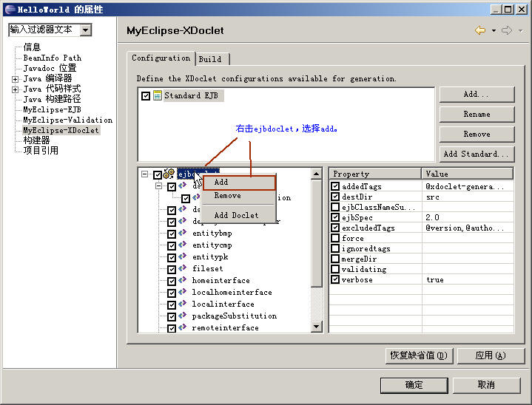This screenshot has height=405, width=532.
Task: Toggle the ejbdoclet root checkbox
Action: (158, 175)
